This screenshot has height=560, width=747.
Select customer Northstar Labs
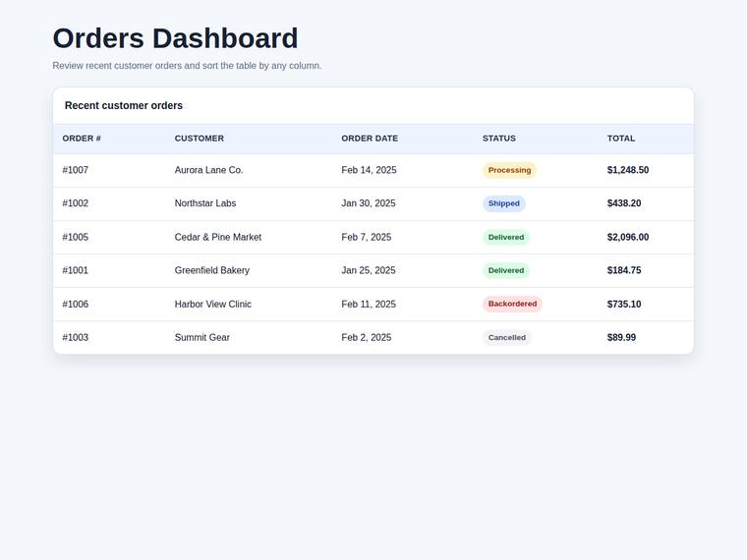pyautogui.click(x=205, y=203)
